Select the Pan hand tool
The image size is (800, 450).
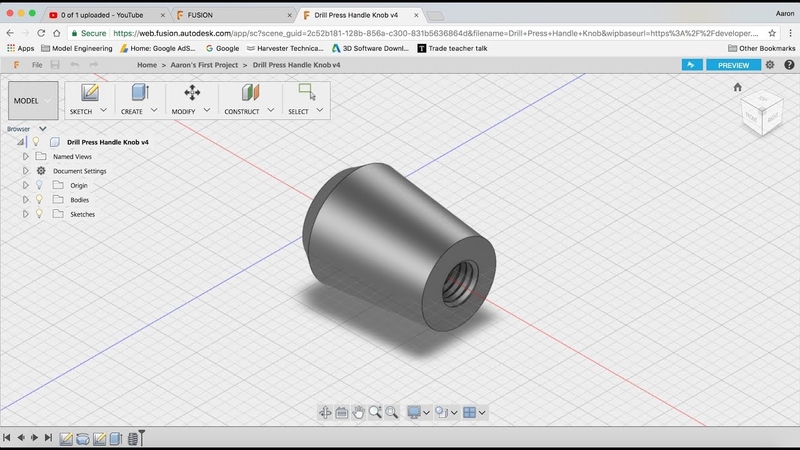[358, 412]
